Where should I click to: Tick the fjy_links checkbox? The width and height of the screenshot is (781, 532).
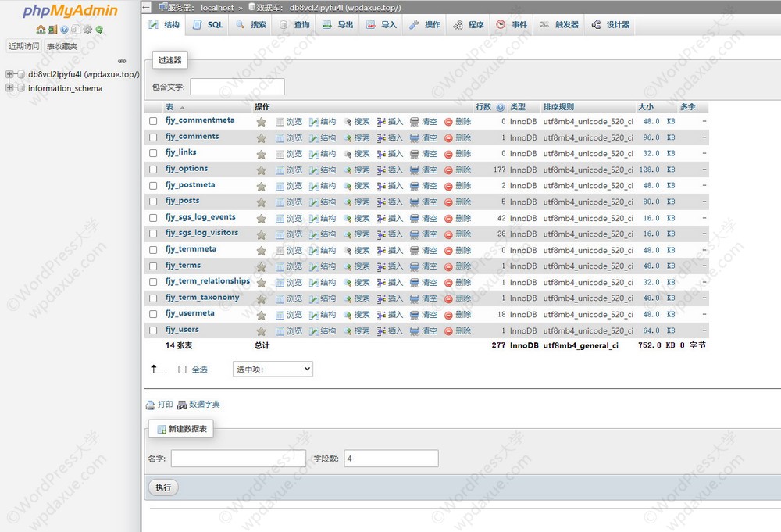pyautogui.click(x=153, y=153)
